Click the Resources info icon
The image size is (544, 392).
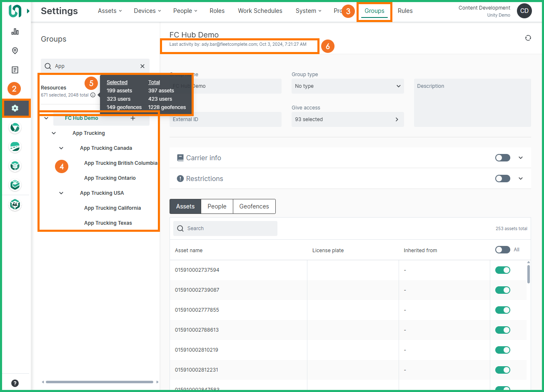93,95
